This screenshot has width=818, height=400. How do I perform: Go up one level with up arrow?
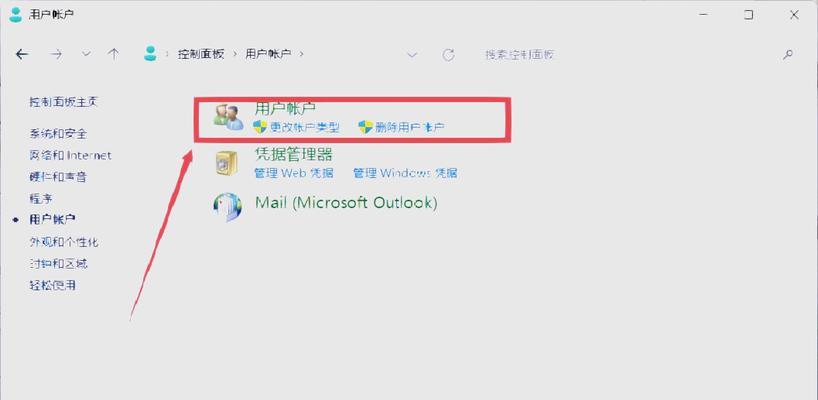pyautogui.click(x=113, y=54)
